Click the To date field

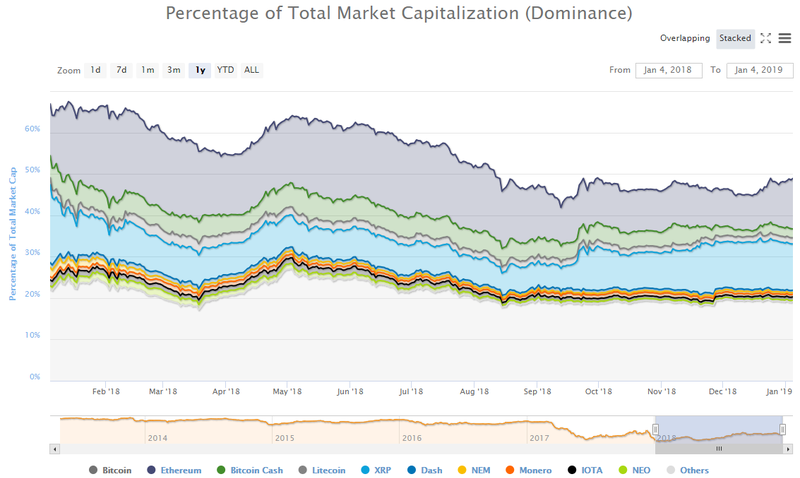[x=759, y=70]
